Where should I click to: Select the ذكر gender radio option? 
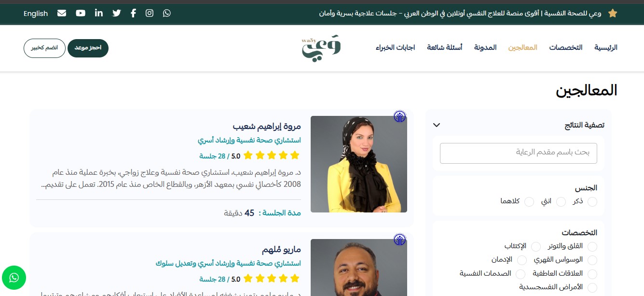point(592,201)
